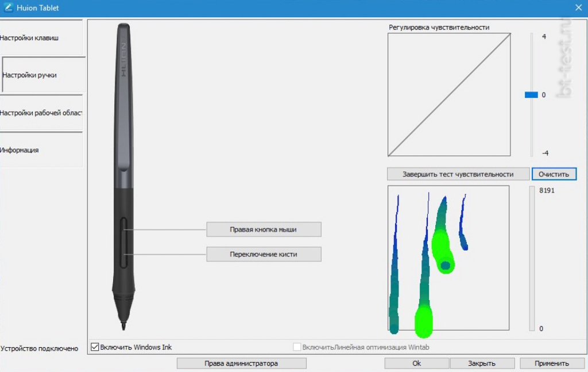Click the Huion Tablet app icon in title bar
588x372 pixels.
(x=8, y=7)
